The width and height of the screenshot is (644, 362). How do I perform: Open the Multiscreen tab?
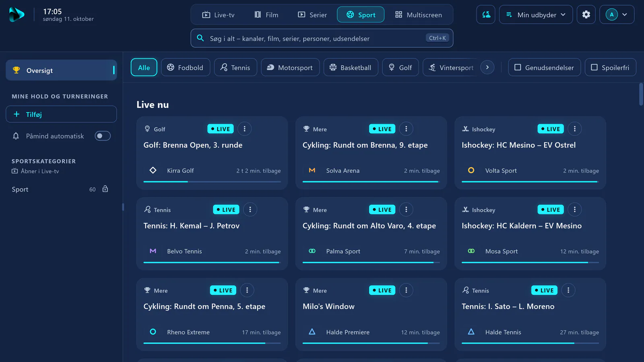[419, 14]
